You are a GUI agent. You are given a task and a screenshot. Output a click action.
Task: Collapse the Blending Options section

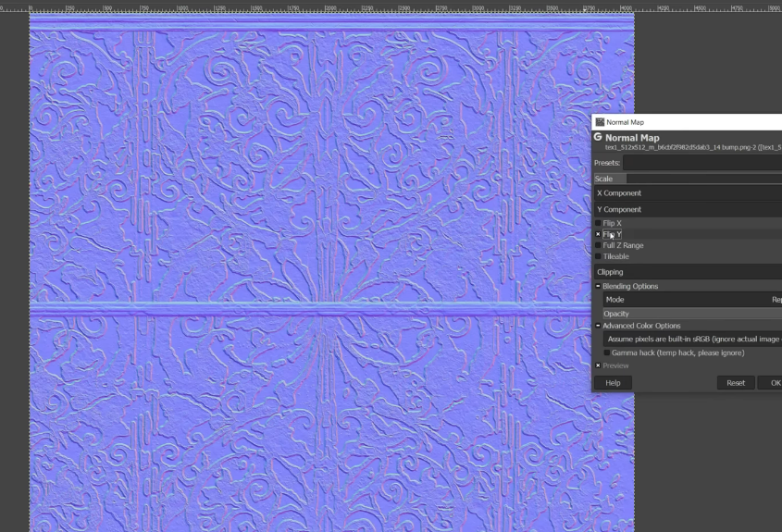[598, 286]
